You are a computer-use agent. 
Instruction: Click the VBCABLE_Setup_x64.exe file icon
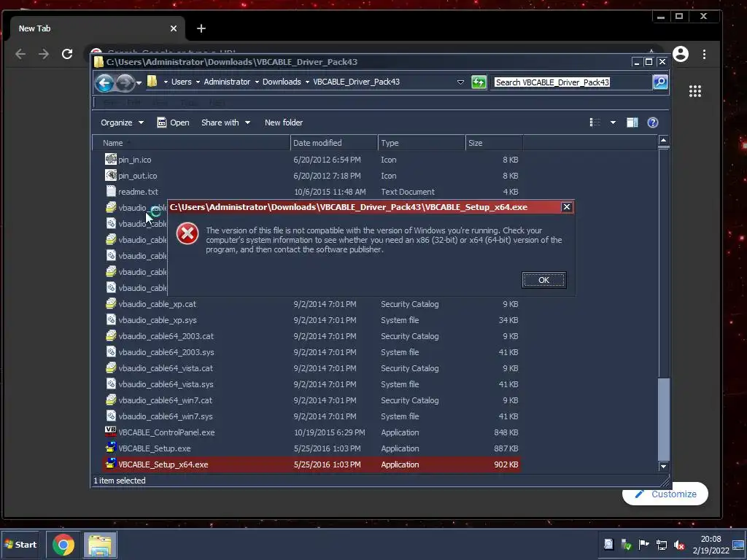coord(111,464)
